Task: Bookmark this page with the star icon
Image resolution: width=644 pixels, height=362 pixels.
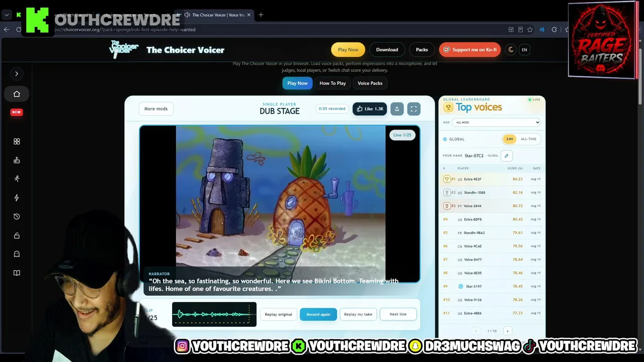Action: click(530, 30)
